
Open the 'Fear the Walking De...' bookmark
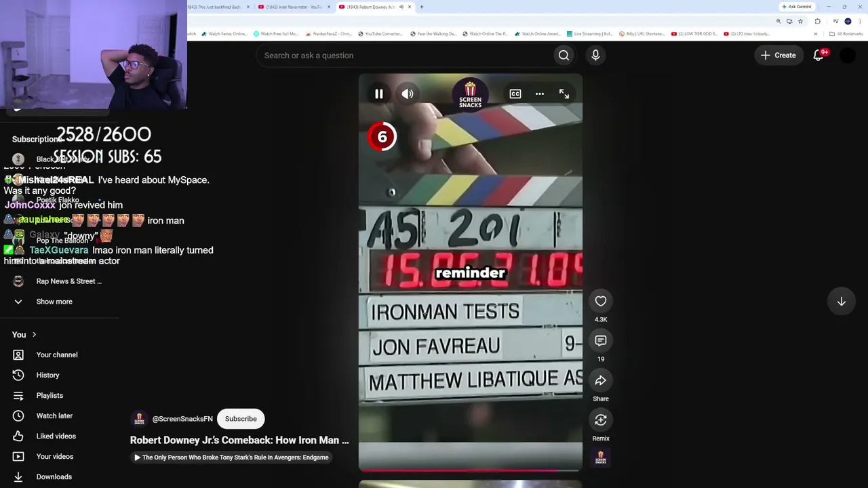434,34
